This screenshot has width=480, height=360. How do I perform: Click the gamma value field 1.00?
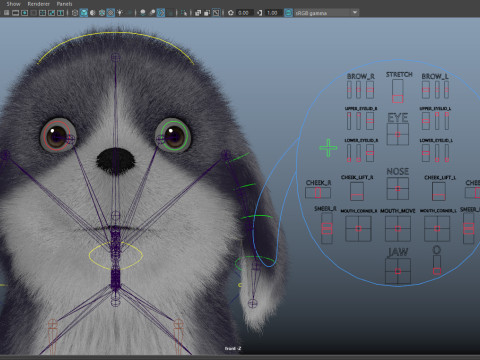[x=273, y=13]
